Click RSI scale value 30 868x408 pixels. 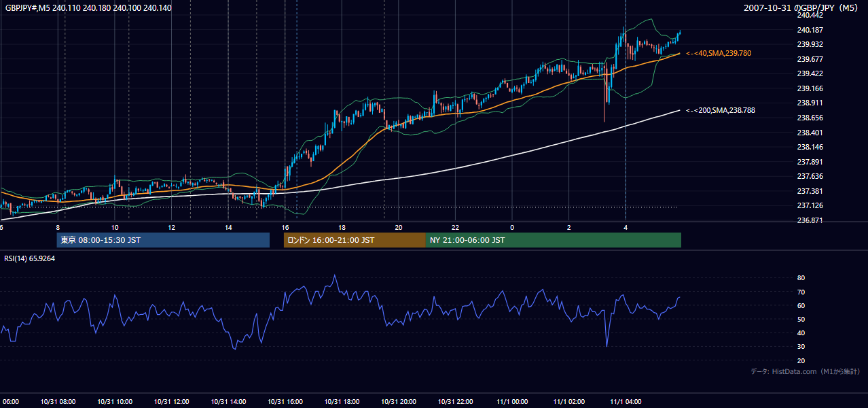(x=801, y=346)
